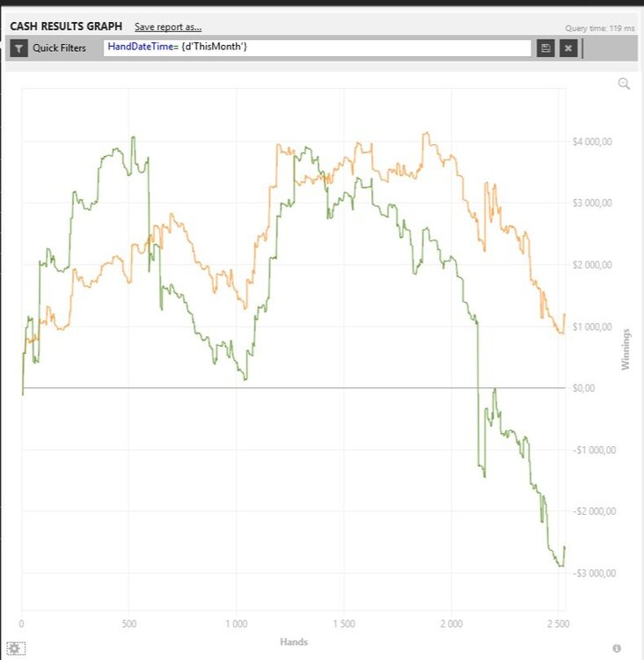Click the Quick Filters label
644x660 pixels.
click(59, 48)
